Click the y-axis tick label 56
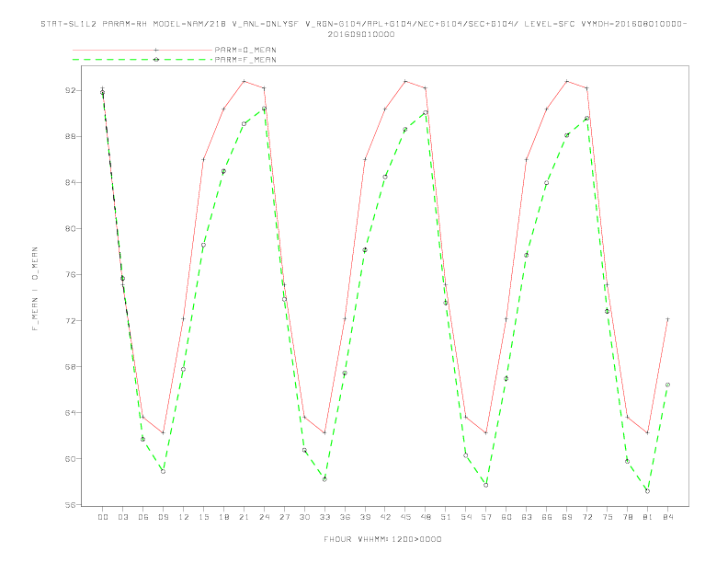Screen dimensions: 728x563 [71, 504]
